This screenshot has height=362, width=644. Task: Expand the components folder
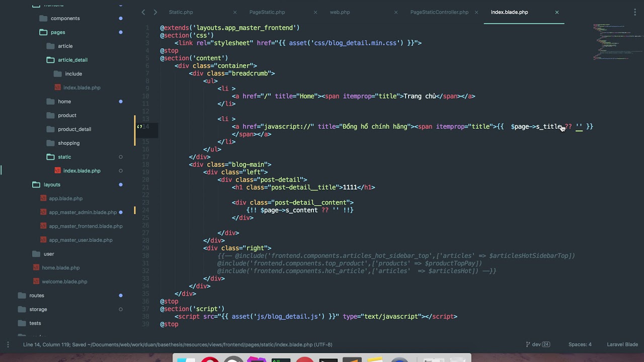pos(43,18)
